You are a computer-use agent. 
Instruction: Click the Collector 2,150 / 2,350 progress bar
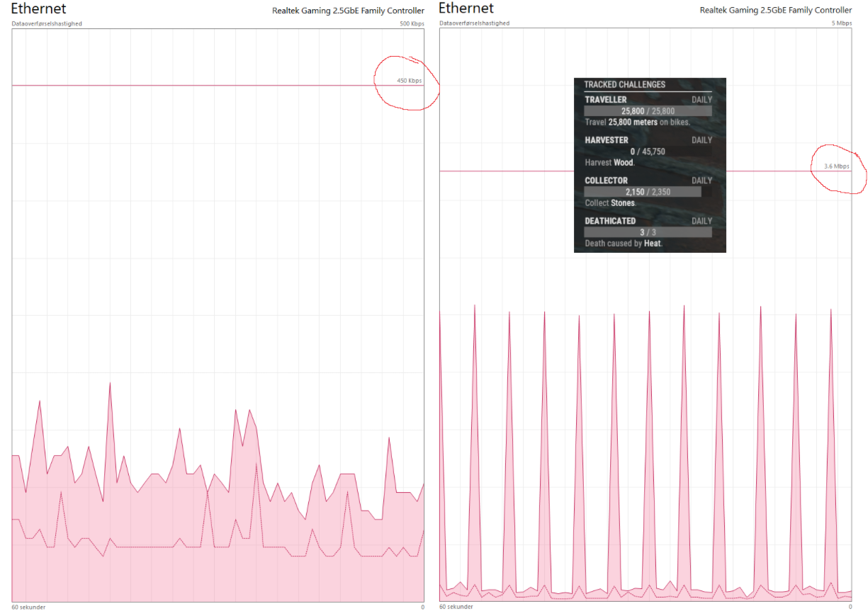coord(643,192)
